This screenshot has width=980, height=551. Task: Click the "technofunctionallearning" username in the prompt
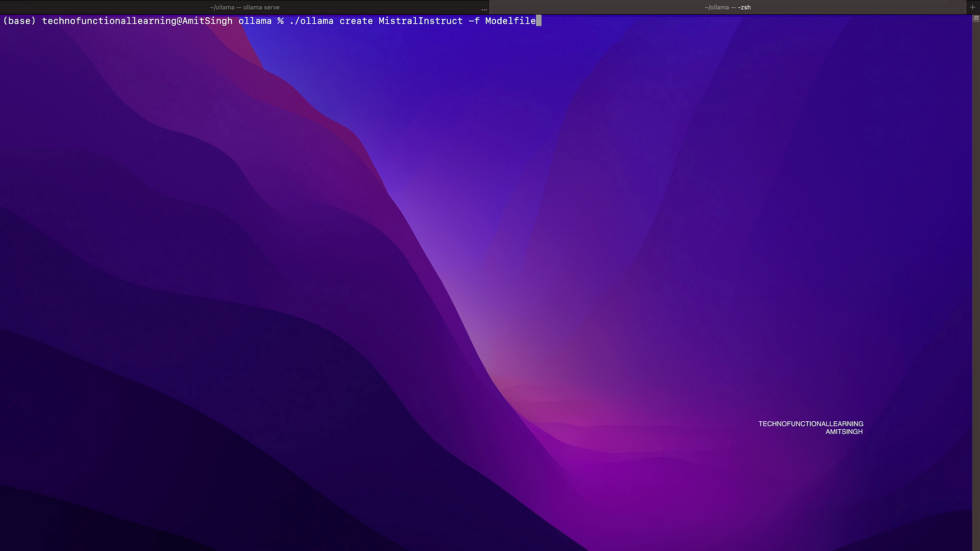click(x=109, y=21)
